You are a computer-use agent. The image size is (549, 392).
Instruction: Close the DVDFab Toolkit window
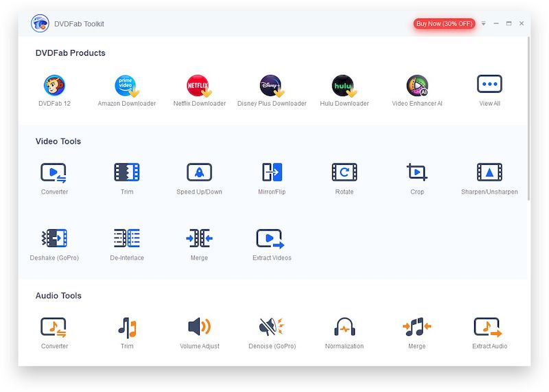click(x=522, y=23)
